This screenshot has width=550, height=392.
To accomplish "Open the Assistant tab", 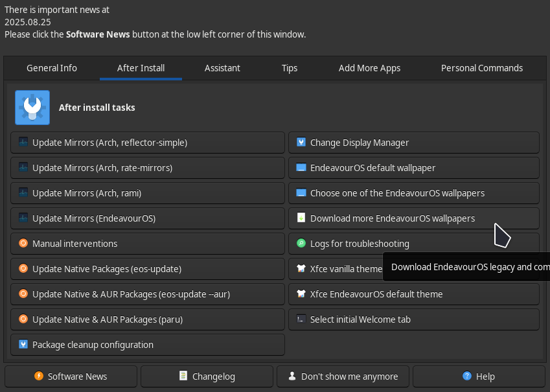I will (x=222, y=68).
